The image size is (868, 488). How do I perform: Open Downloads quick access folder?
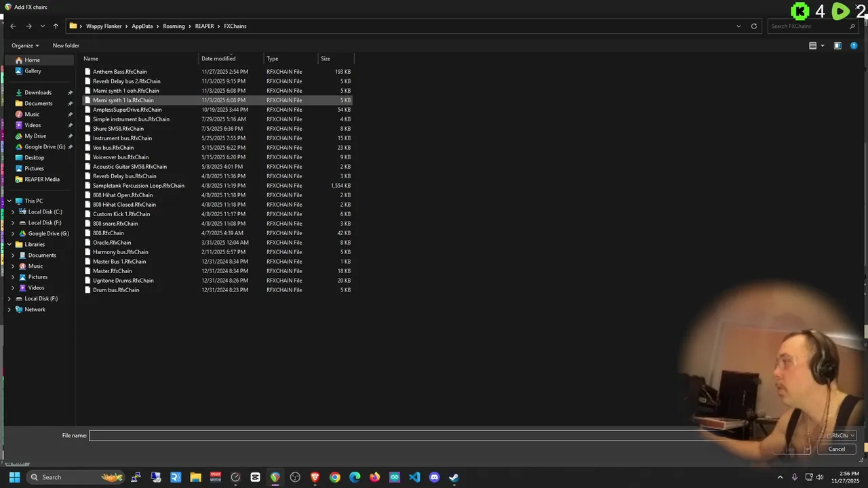[x=38, y=92]
